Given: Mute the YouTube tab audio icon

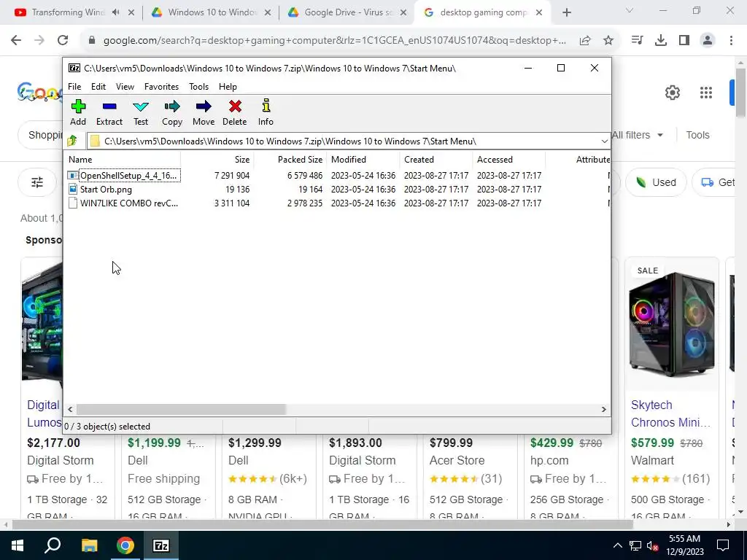Looking at the screenshot, I should click(x=116, y=12).
